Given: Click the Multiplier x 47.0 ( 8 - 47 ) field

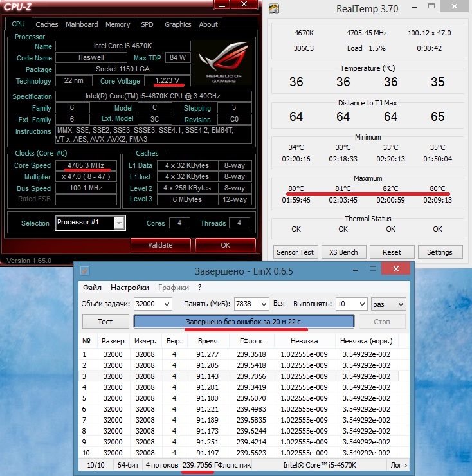Looking at the screenshot, I should point(86,176).
